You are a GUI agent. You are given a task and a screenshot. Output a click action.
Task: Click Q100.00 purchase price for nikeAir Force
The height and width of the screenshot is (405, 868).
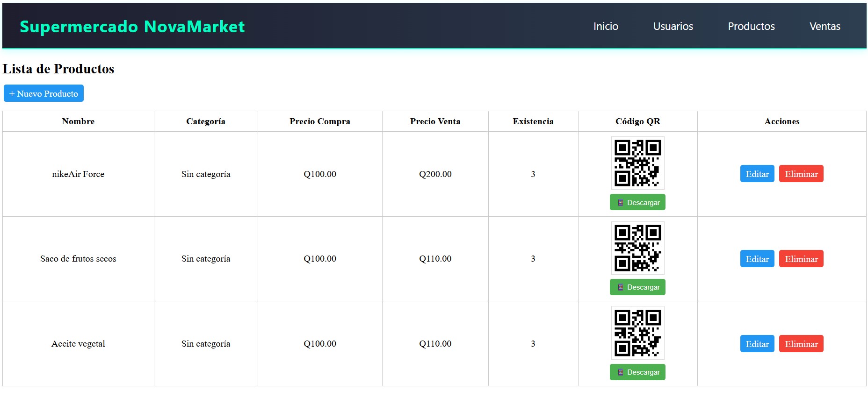pyautogui.click(x=320, y=174)
